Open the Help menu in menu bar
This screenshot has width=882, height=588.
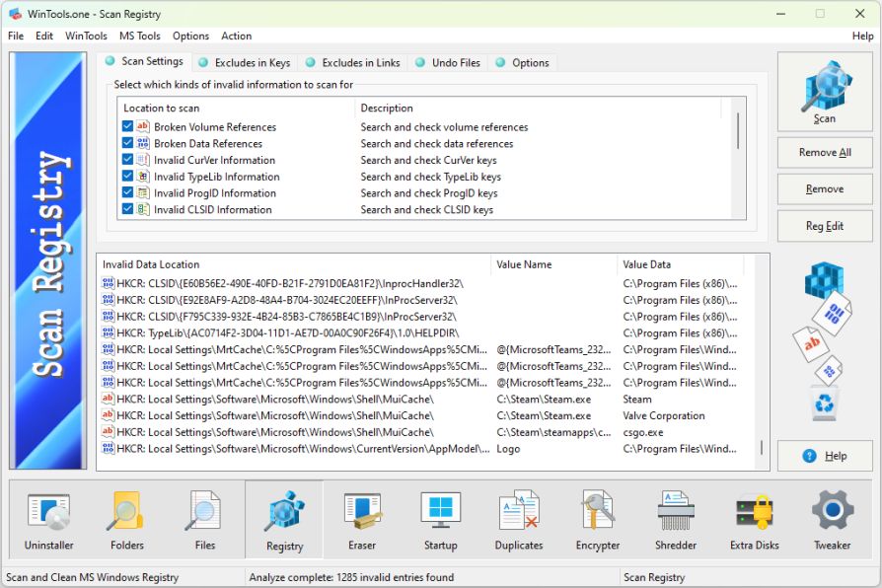click(862, 37)
